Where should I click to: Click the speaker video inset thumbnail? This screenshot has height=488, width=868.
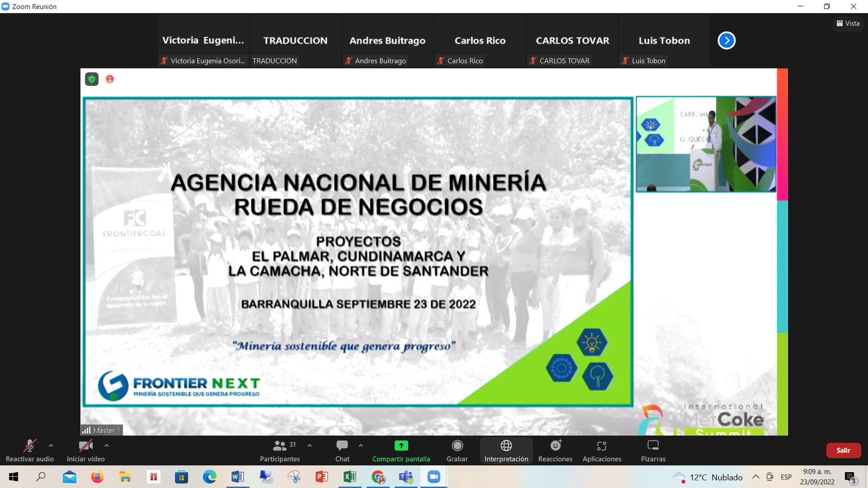[706, 144]
